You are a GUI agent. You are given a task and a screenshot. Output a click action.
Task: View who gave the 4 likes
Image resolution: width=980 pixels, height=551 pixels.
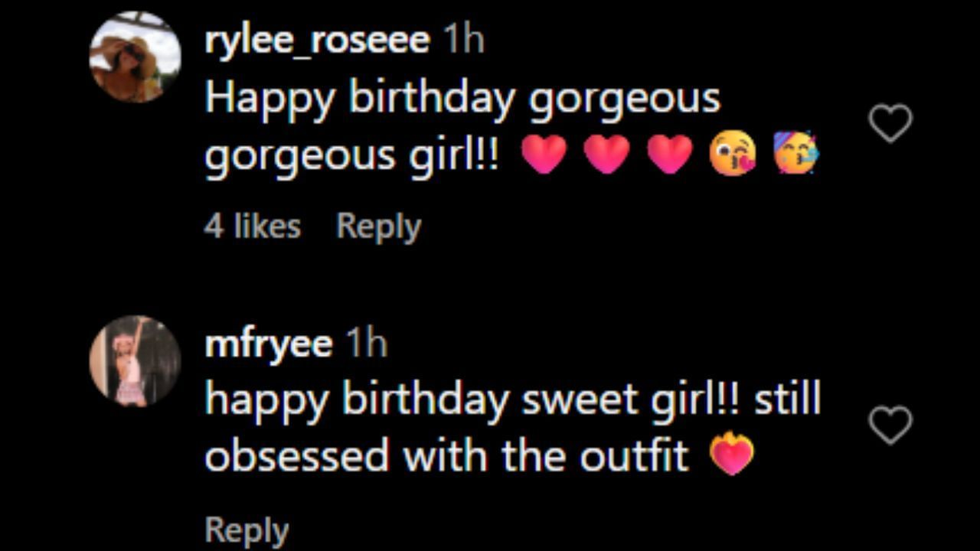(253, 227)
